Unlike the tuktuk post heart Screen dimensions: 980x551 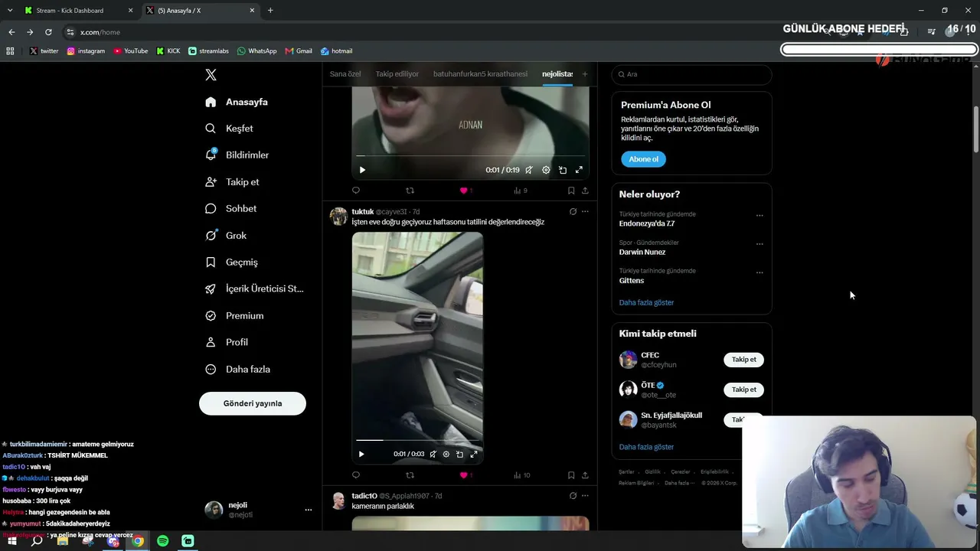point(464,475)
